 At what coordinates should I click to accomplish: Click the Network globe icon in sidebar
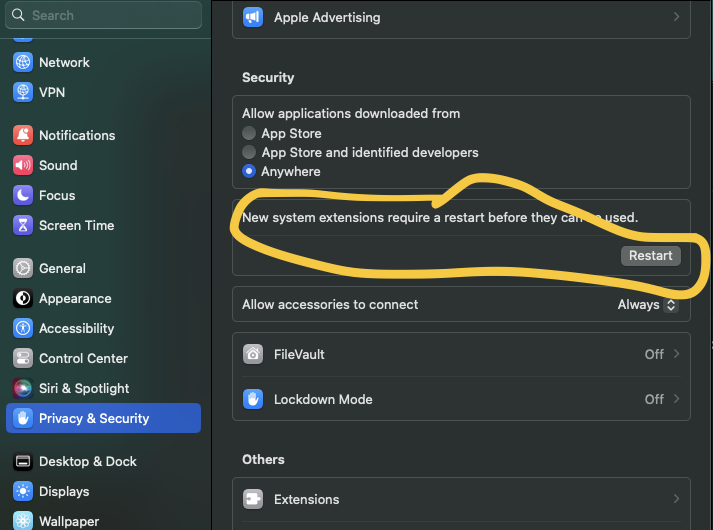pyautogui.click(x=23, y=62)
